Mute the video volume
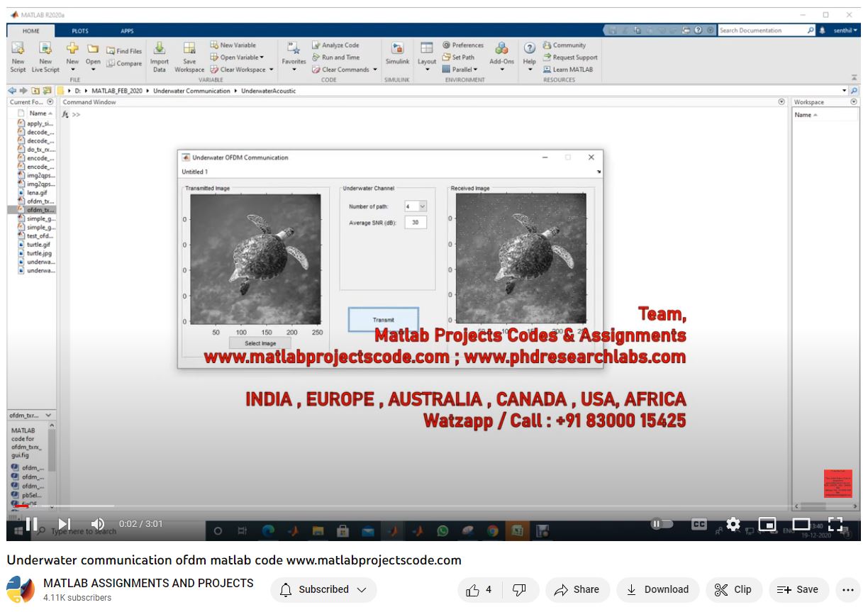The image size is (868, 612). click(x=98, y=524)
